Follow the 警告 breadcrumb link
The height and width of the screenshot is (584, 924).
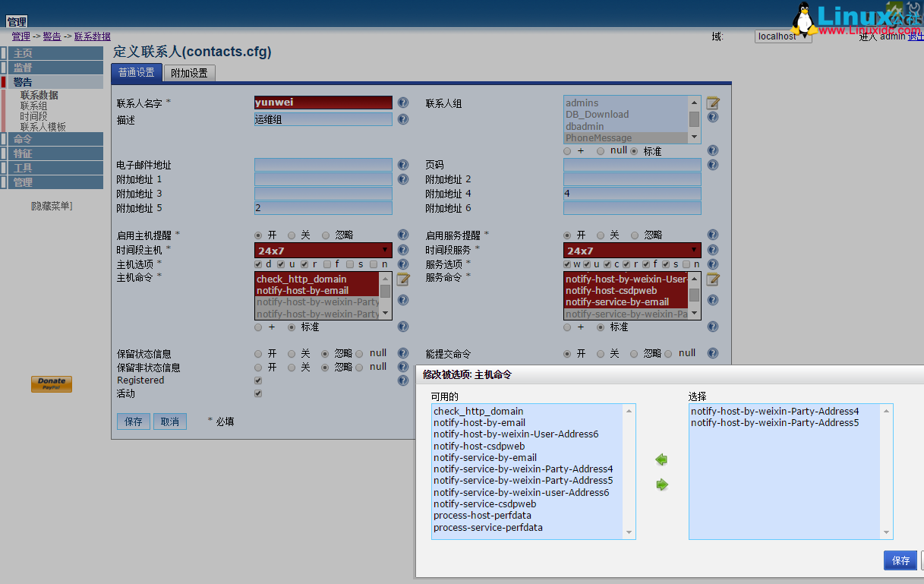52,36
